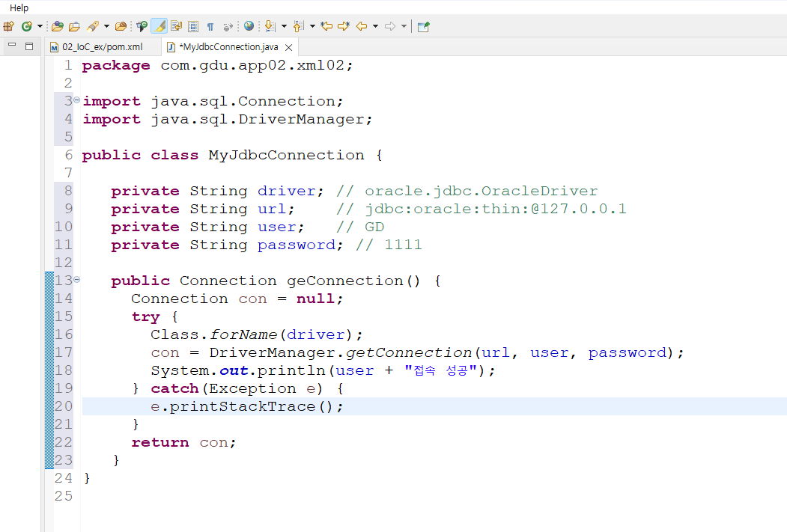Click Next Edit Location arrow icon
This screenshot has height=532, width=787.
pyautogui.click(x=344, y=27)
